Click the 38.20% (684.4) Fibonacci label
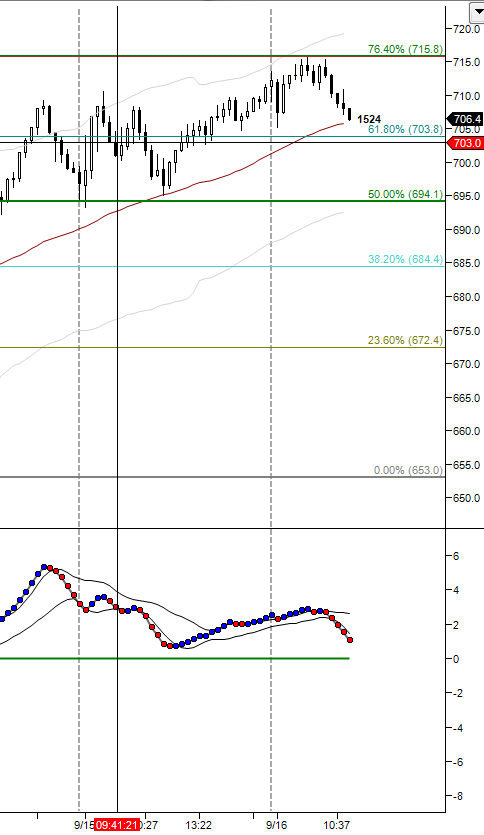 point(405,259)
